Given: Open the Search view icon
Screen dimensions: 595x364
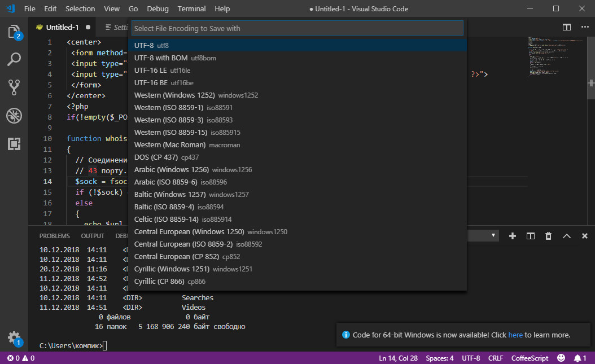Looking at the screenshot, I should coord(14,59).
